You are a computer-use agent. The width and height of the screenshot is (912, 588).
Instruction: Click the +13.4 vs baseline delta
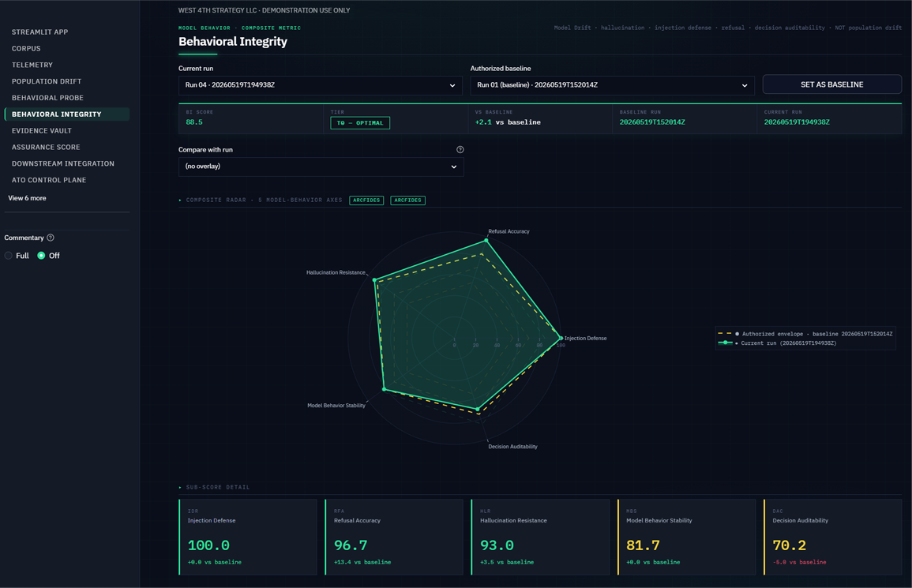[362, 563]
